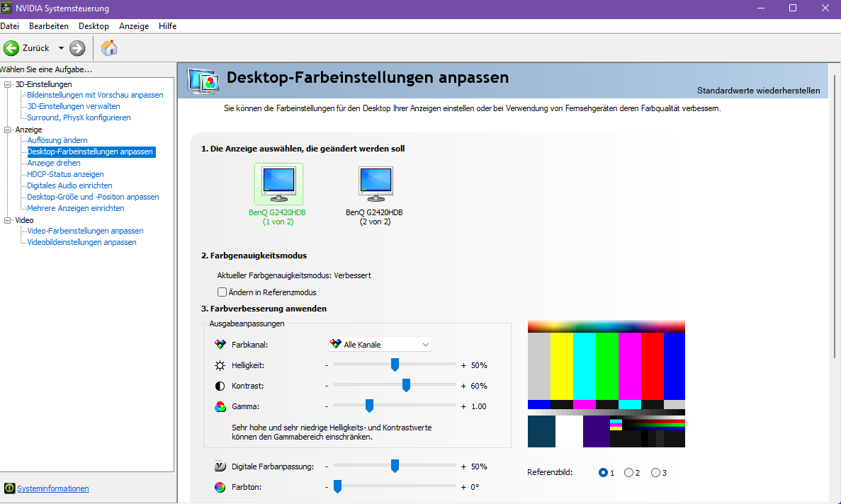Click the Kontrast half-circle icon
The image size is (841, 504).
220,386
